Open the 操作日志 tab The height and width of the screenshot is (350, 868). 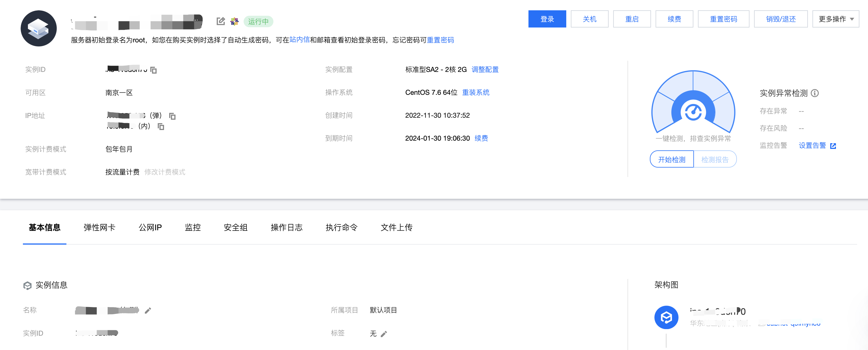pos(286,227)
